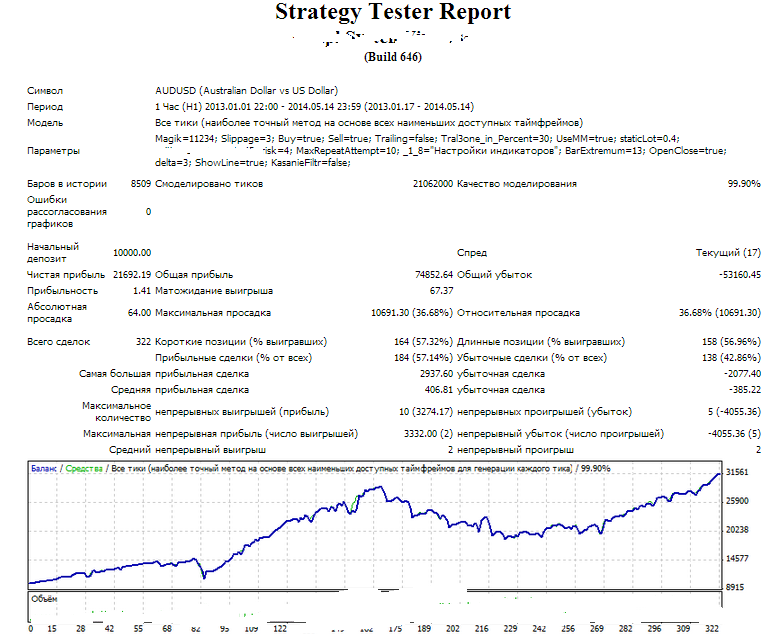This screenshot has width=768, height=634.
Task: Select the Build 646 text
Action: [393, 57]
